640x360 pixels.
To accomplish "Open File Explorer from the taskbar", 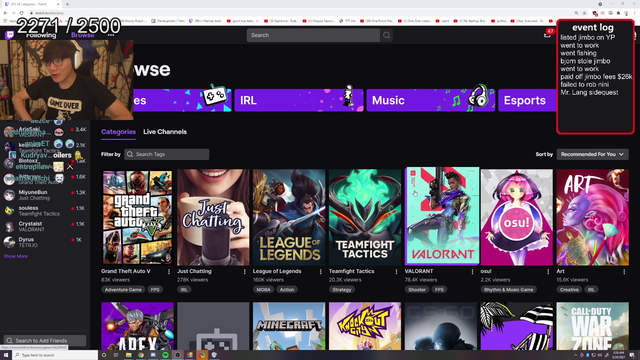I will [128, 355].
